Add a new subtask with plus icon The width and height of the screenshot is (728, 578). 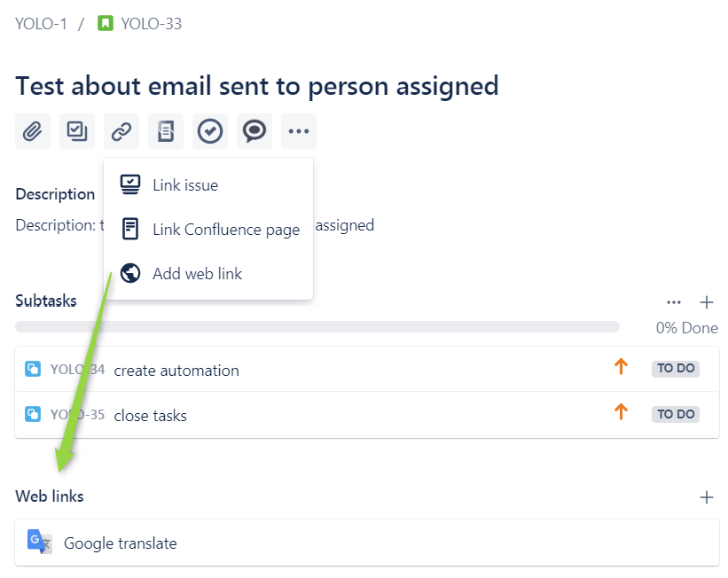706,302
